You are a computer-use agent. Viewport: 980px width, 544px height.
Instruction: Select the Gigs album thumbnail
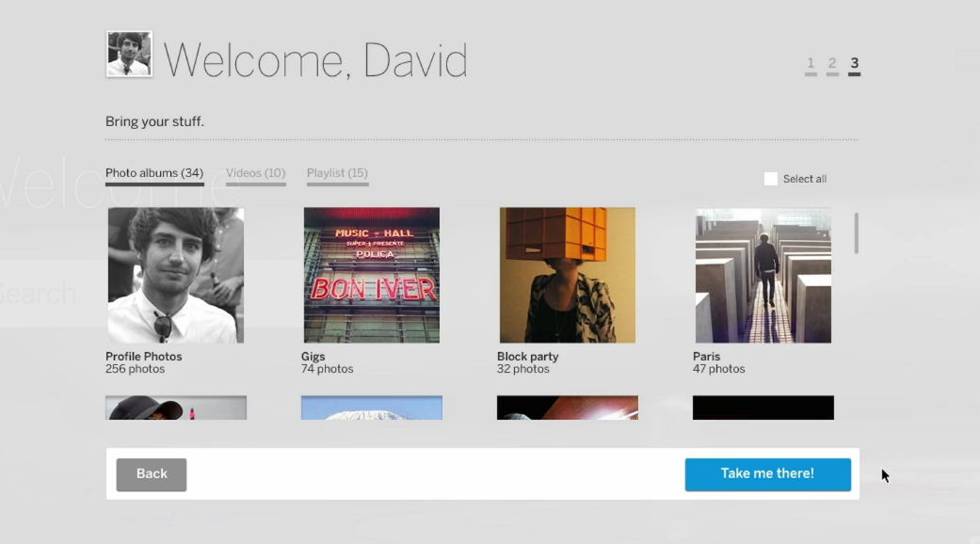(x=372, y=275)
